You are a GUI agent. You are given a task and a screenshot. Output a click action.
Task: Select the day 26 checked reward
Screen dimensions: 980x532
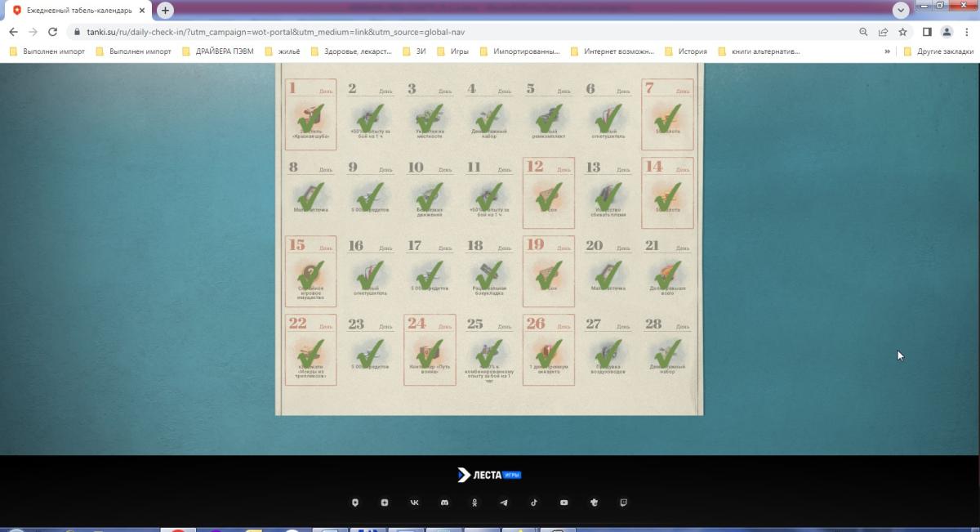click(548, 350)
